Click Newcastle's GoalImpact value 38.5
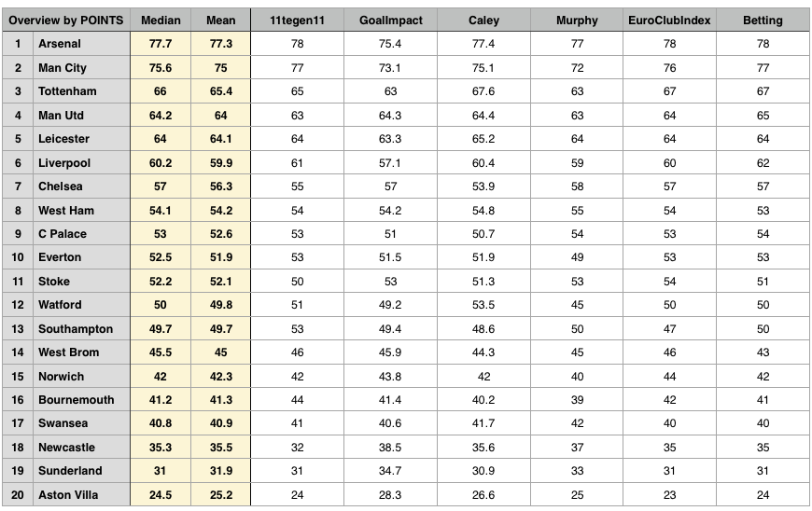 [390, 448]
